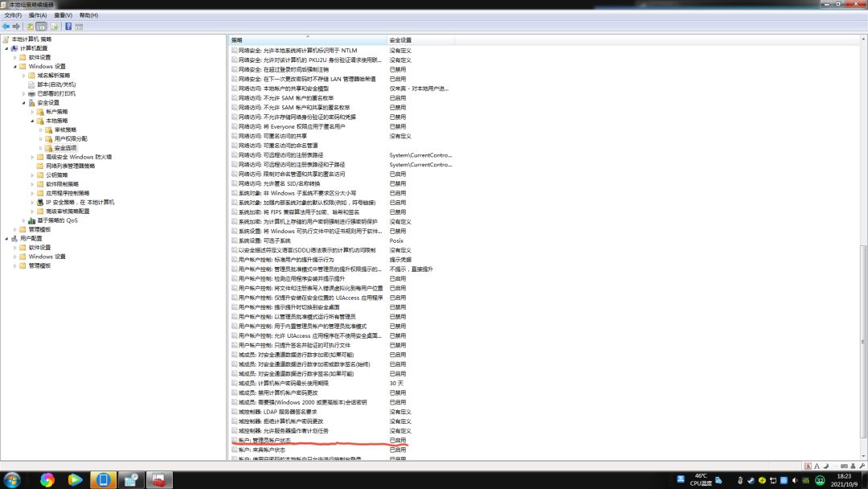Open the colorful browser taskbar icon

tap(47, 479)
